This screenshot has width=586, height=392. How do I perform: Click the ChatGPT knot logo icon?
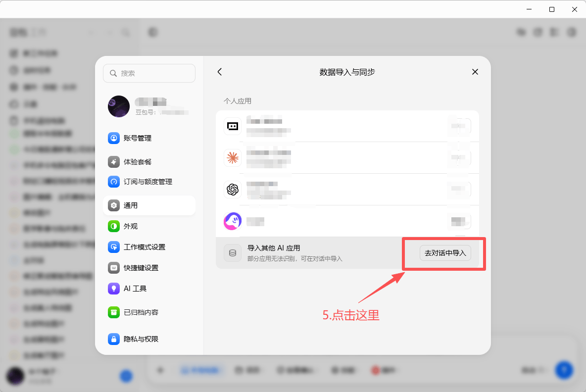click(x=233, y=190)
